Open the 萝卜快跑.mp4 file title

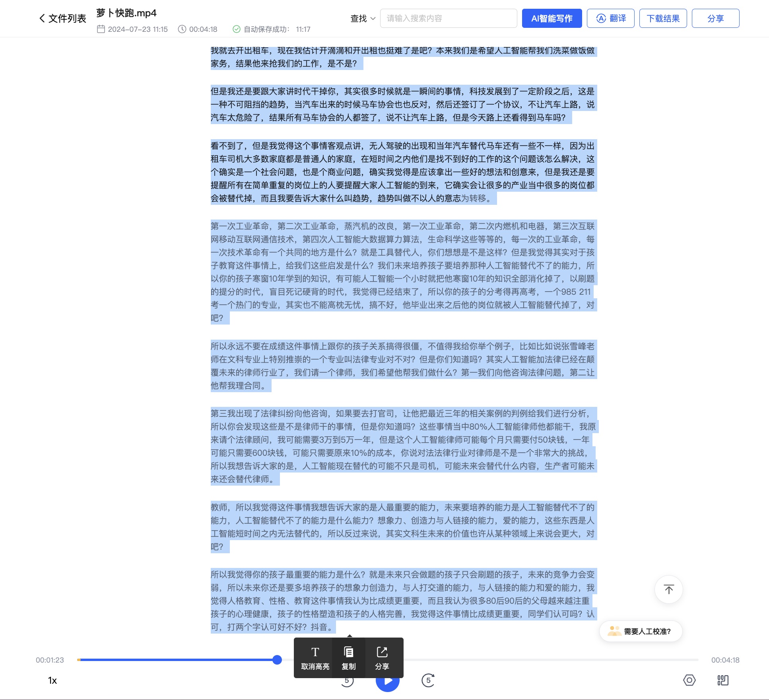126,13
